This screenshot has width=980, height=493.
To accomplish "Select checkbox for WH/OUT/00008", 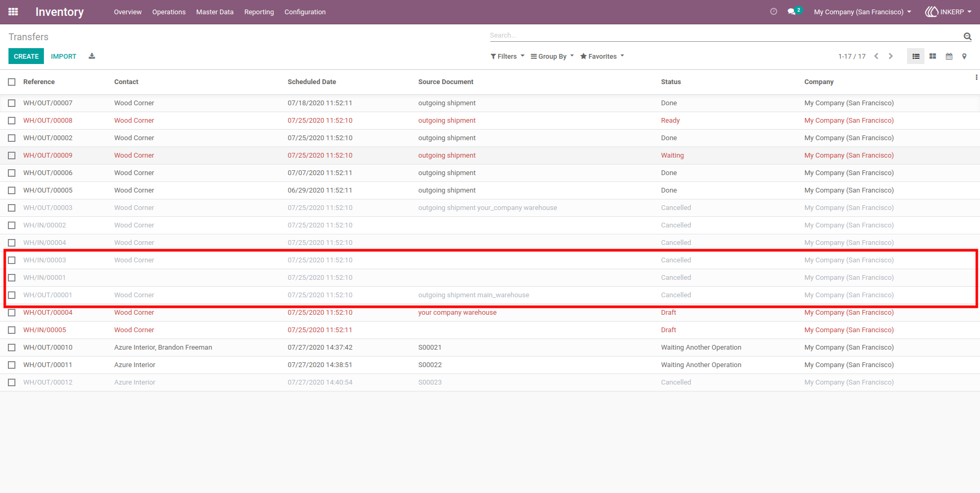I will (x=12, y=121).
